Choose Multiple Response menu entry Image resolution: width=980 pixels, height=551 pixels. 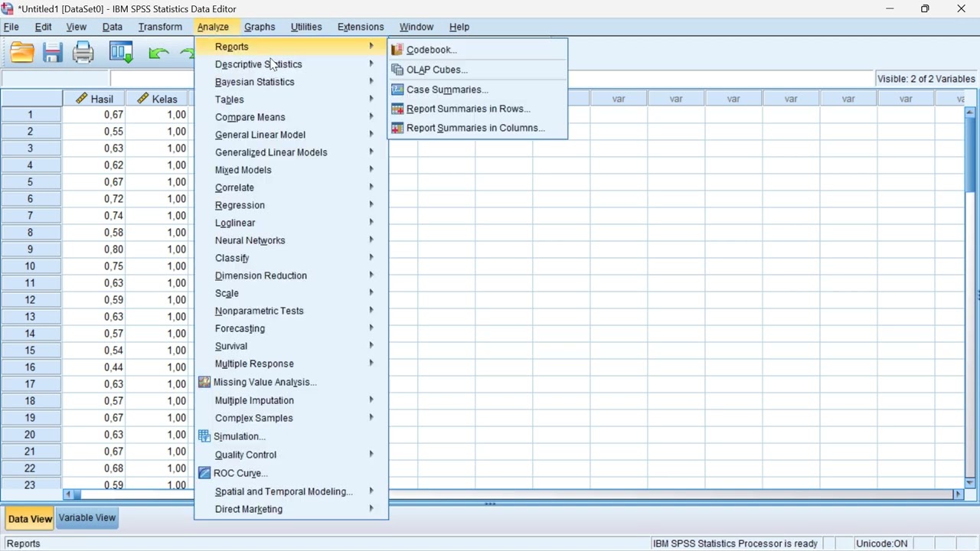pos(291,364)
